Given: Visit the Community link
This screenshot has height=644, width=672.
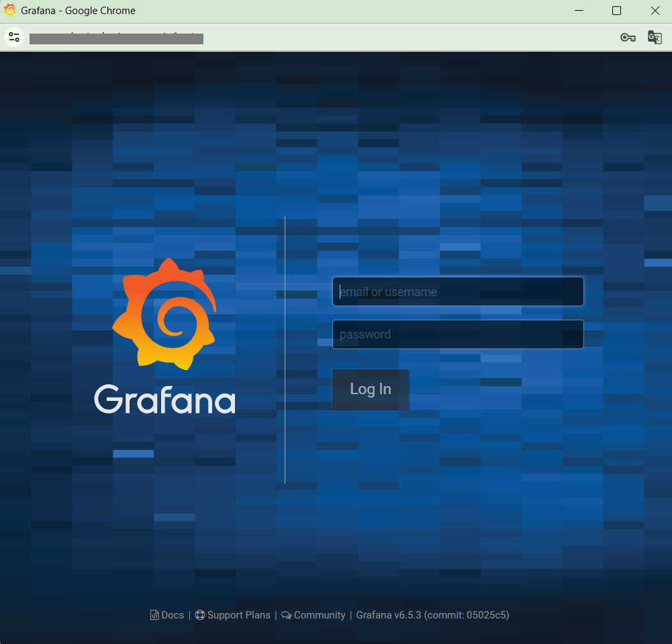Looking at the screenshot, I should click(x=314, y=615).
